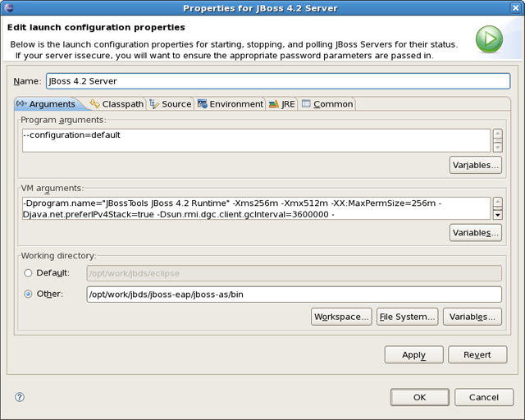The width and height of the screenshot is (525, 420).
Task: Switch to the Classpath tab
Action: [116, 104]
